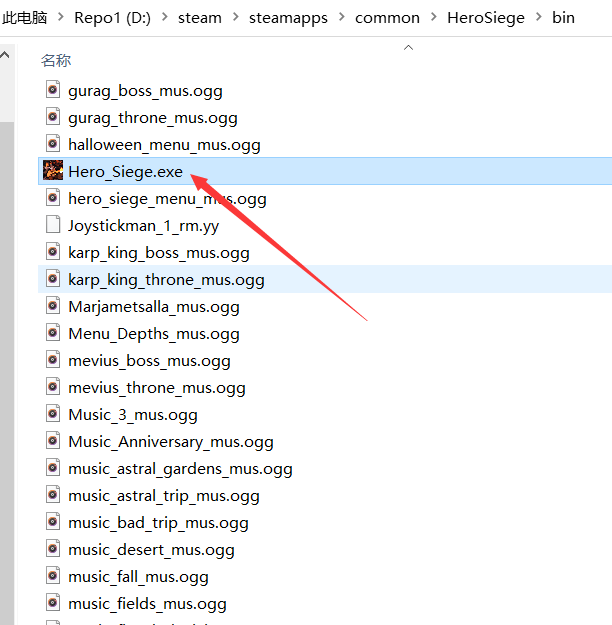Viewport: 612px width, 625px height.
Task: Click the music_fall_mus.ogg file icon
Action: point(53,576)
